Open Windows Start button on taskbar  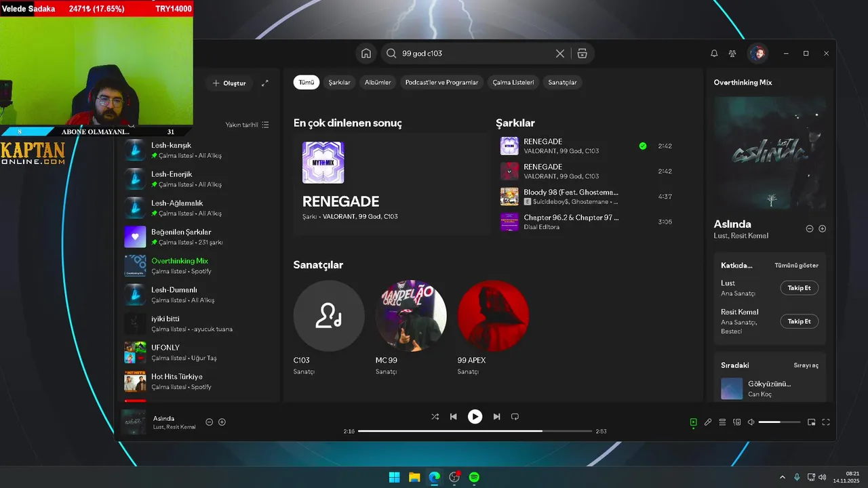(x=394, y=477)
